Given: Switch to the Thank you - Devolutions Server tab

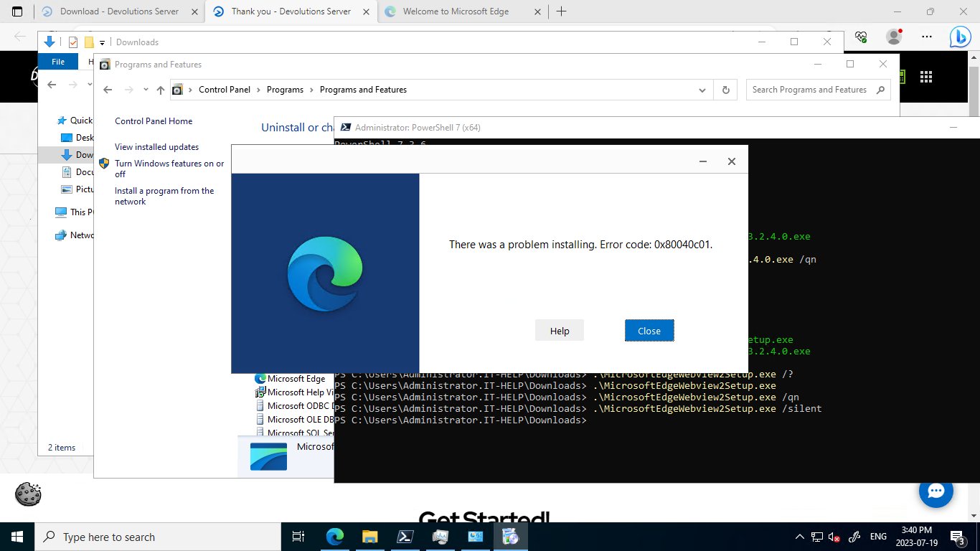Looking at the screenshot, I should (x=291, y=11).
